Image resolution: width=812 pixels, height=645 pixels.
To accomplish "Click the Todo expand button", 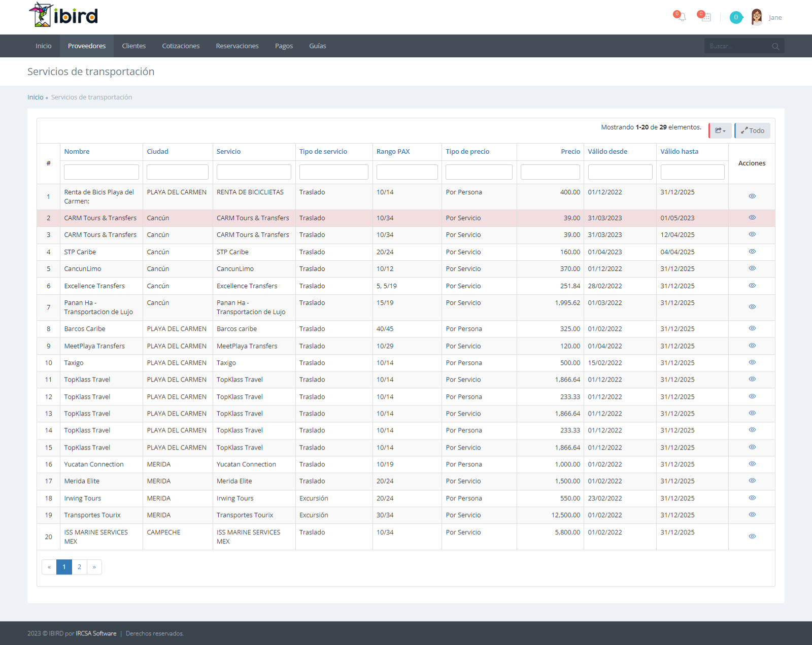I will pos(753,130).
